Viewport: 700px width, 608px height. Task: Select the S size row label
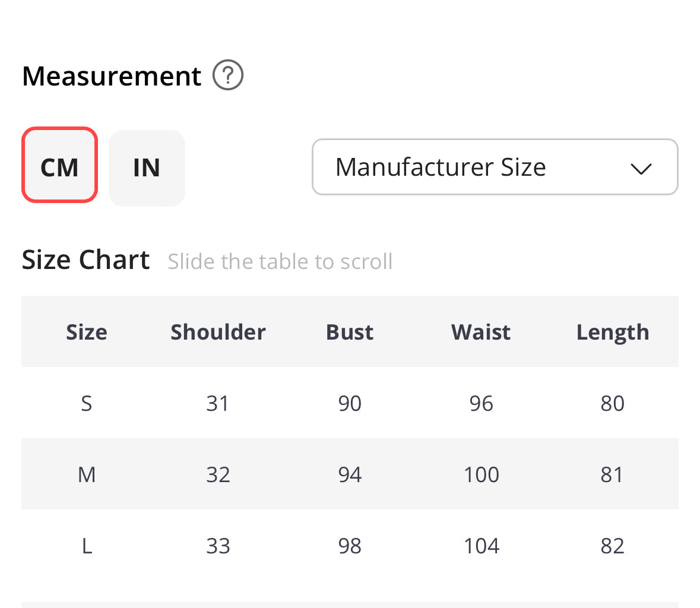(x=87, y=403)
